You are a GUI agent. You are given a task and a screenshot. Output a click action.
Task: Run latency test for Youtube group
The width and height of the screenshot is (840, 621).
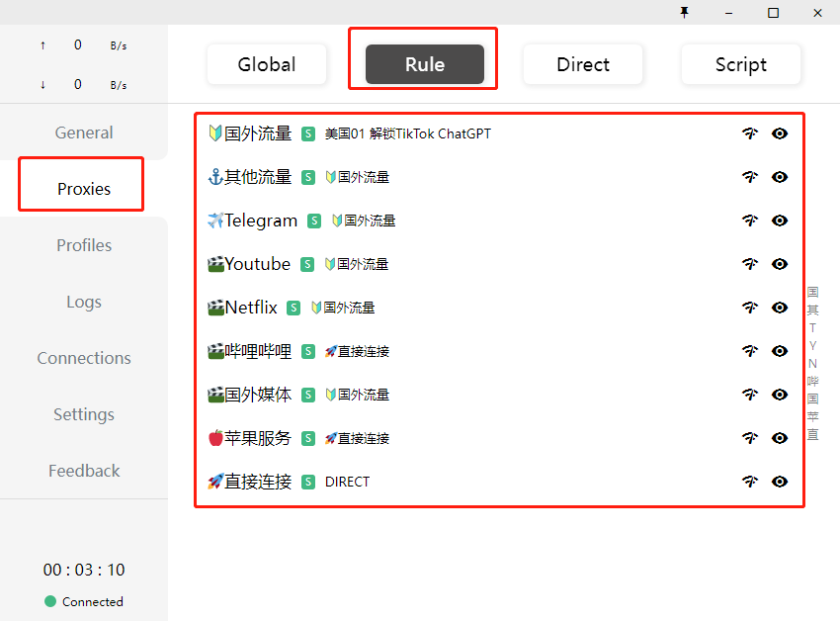[x=750, y=263]
